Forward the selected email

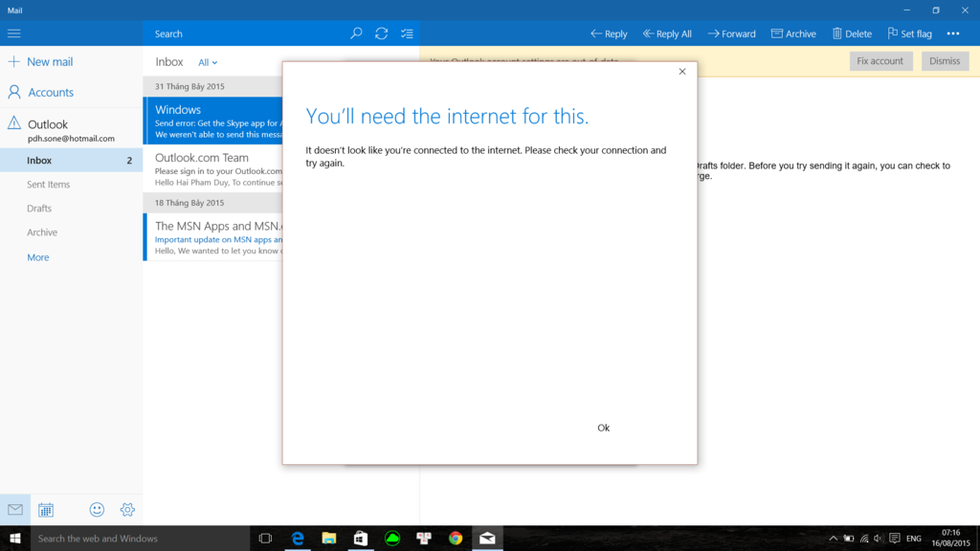(731, 33)
